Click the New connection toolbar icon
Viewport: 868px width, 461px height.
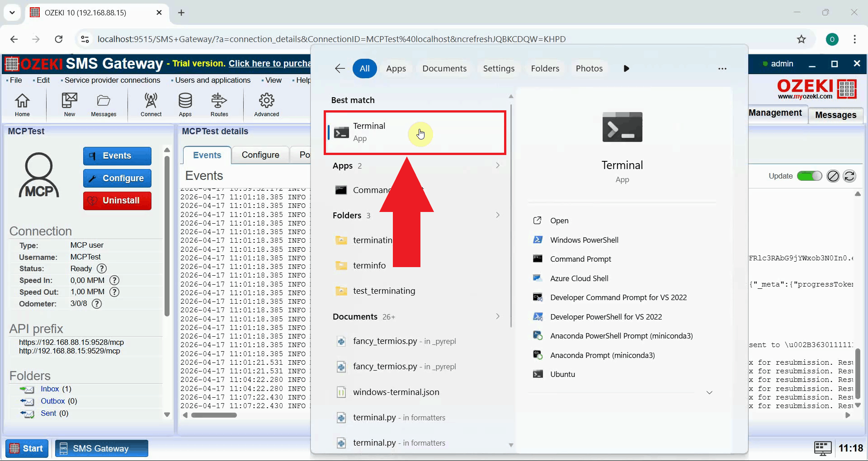click(69, 104)
